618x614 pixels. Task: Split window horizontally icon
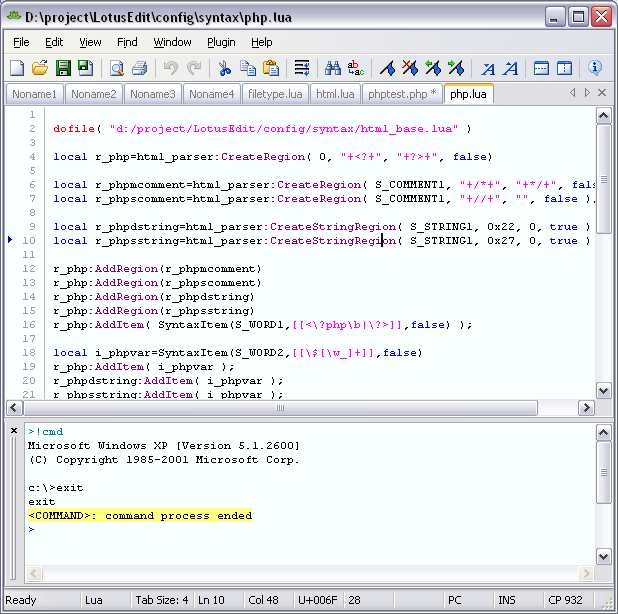point(542,68)
